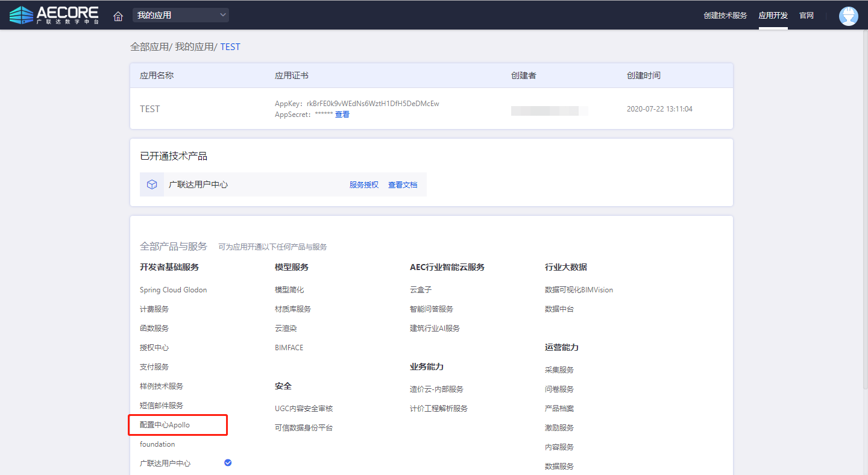Open the 服务授权 link
The image size is (868, 475).
(x=363, y=185)
